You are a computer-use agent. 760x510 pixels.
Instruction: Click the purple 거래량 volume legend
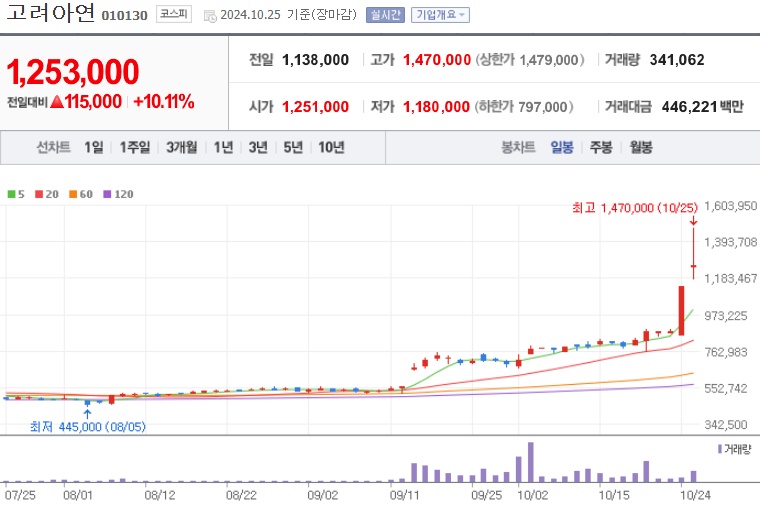pos(734,449)
